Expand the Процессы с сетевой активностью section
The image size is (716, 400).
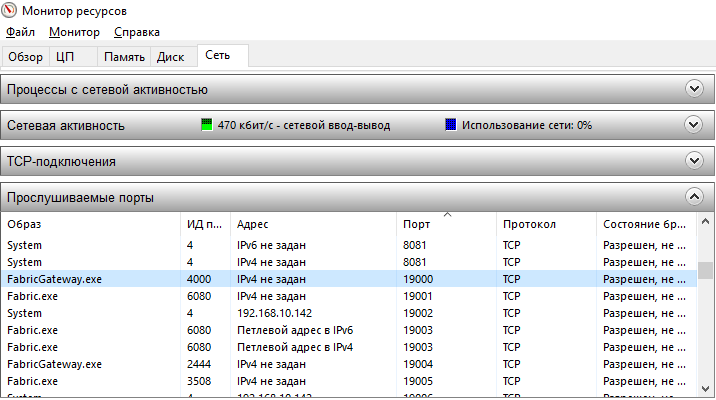[694, 89]
